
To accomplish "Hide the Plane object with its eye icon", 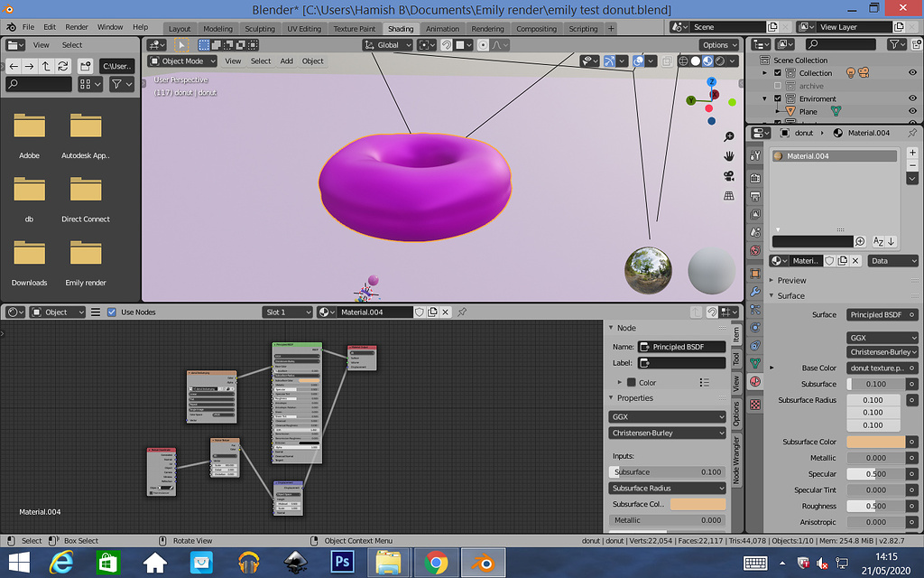I will pyautogui.click(x=913, y=111).
